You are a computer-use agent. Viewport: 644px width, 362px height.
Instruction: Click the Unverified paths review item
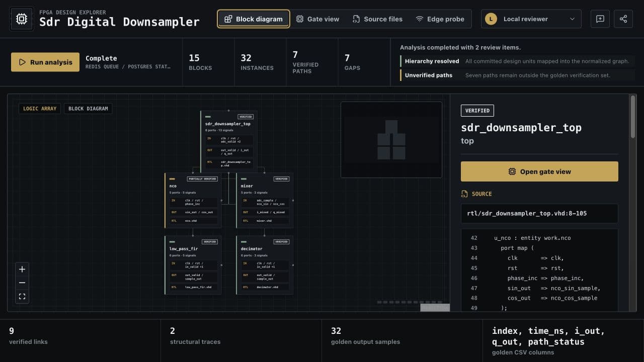pyautogui.click(x=517, y=75)
